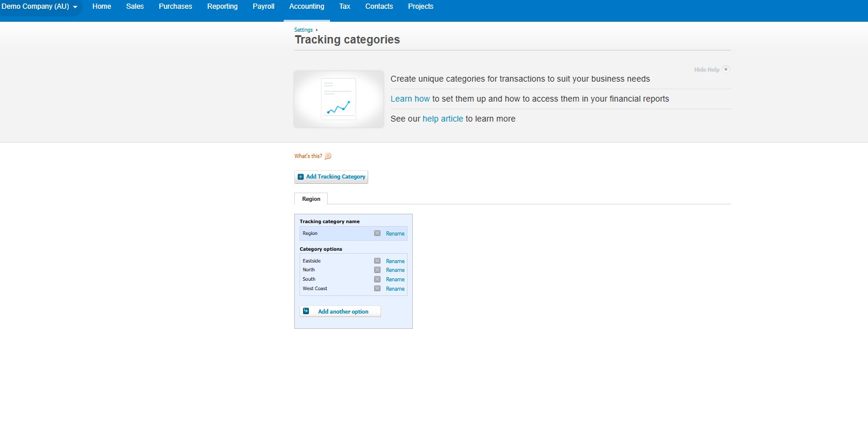Remove the North option using the X icon
The height and width of the screenshot is (441, 868).
(378, 270)
